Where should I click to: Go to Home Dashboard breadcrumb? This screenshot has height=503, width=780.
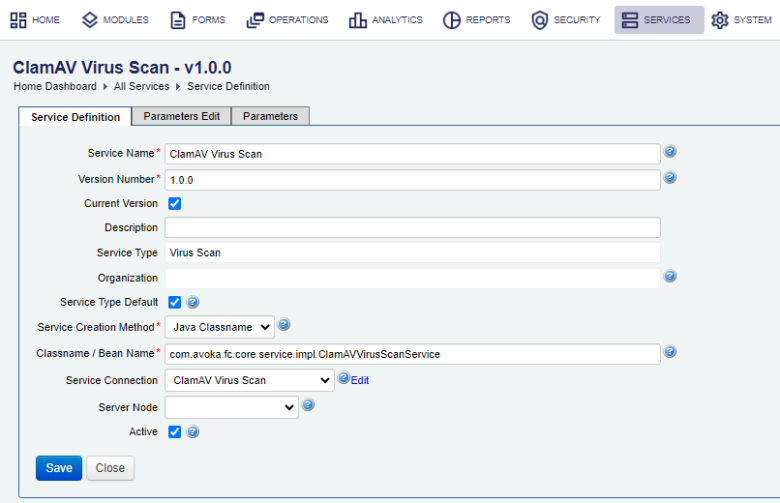(55, 86)
